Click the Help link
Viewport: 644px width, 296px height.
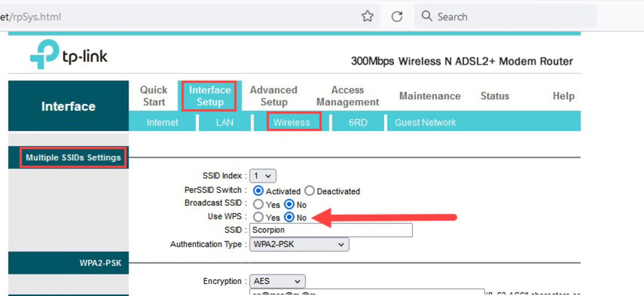point(563,96)
